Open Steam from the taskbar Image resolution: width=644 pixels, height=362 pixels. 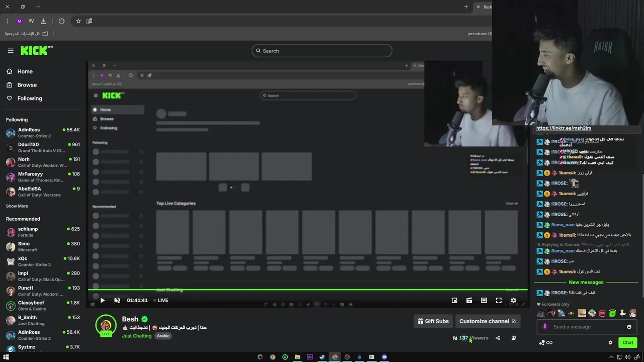point(322,357)
